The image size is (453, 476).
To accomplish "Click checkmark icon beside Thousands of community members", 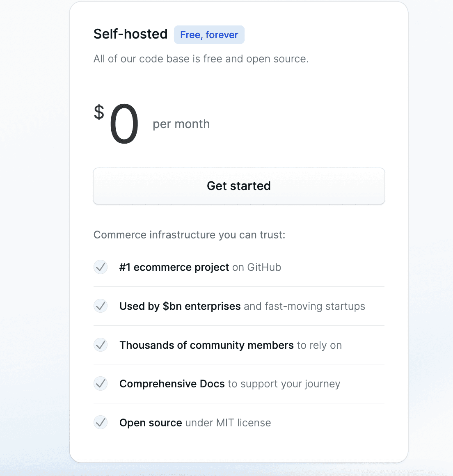I will click(101, 345).
